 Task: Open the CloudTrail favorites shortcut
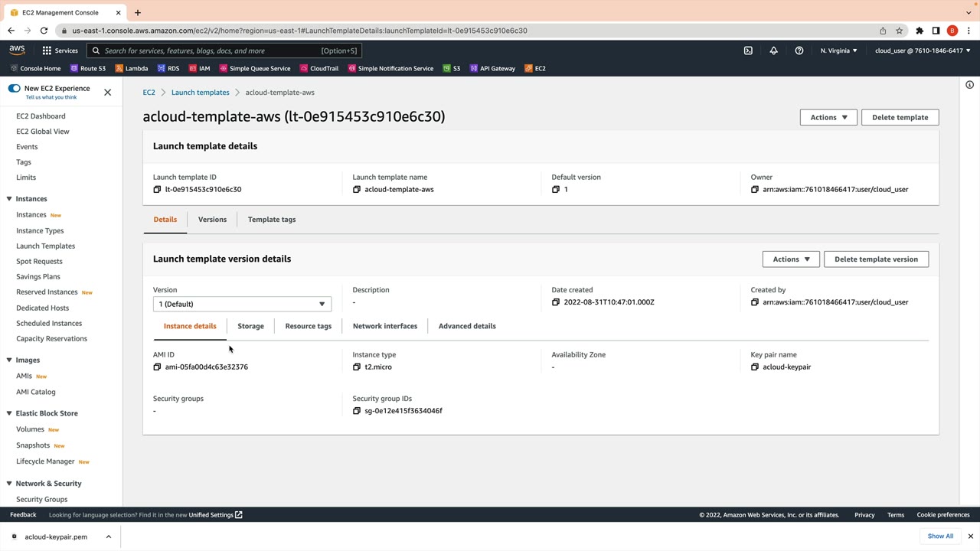[x=319, y=68]
